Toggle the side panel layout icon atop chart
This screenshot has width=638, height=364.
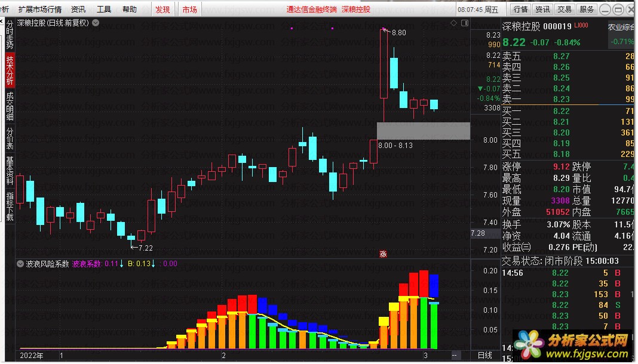(465, 23)
